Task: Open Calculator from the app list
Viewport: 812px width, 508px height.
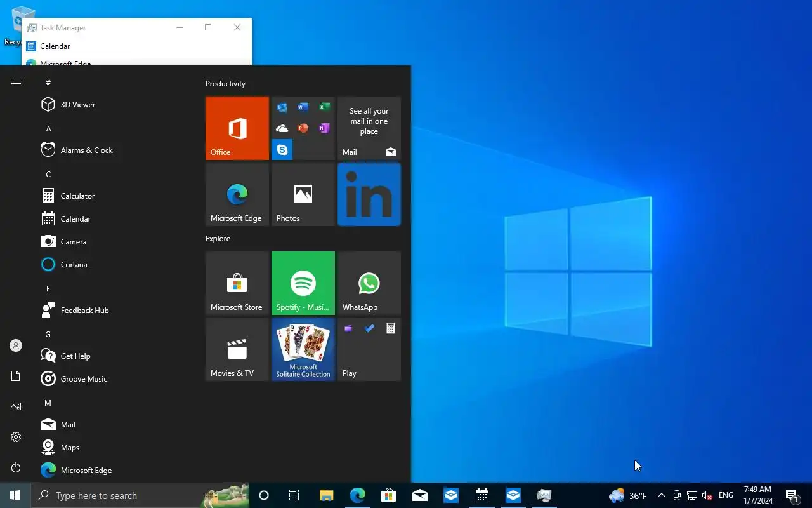Action: point(114,196)
